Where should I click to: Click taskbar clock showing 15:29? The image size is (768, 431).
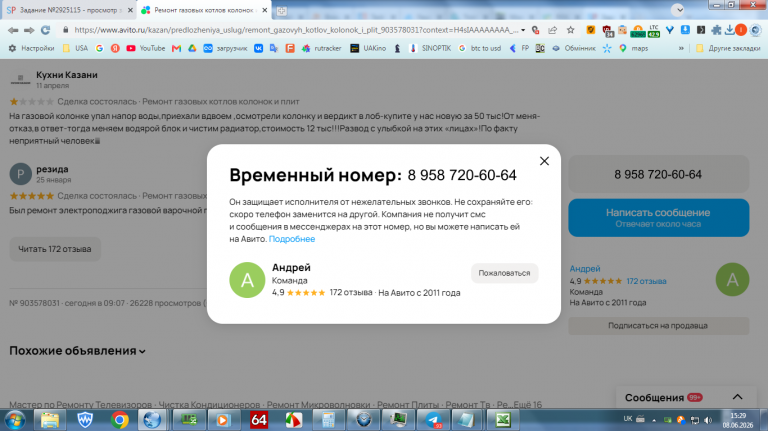[x=738, y=420]
